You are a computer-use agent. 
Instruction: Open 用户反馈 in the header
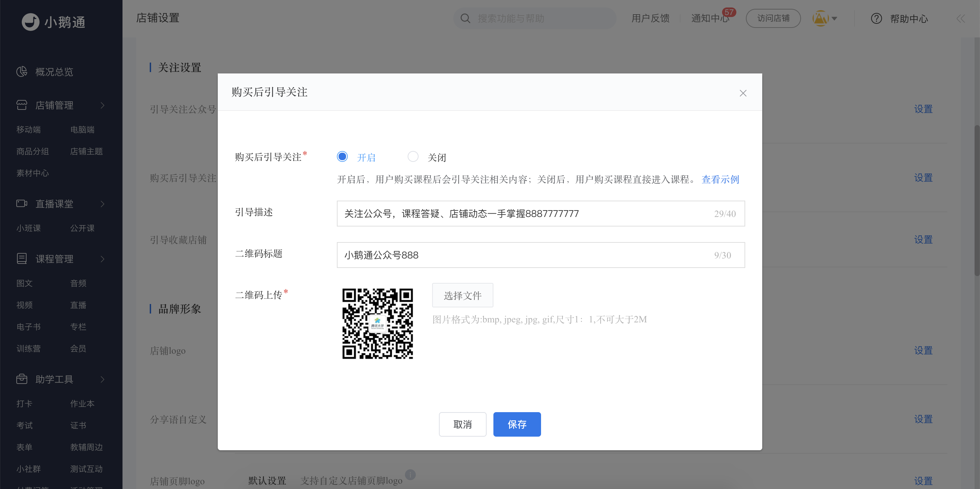650,18
